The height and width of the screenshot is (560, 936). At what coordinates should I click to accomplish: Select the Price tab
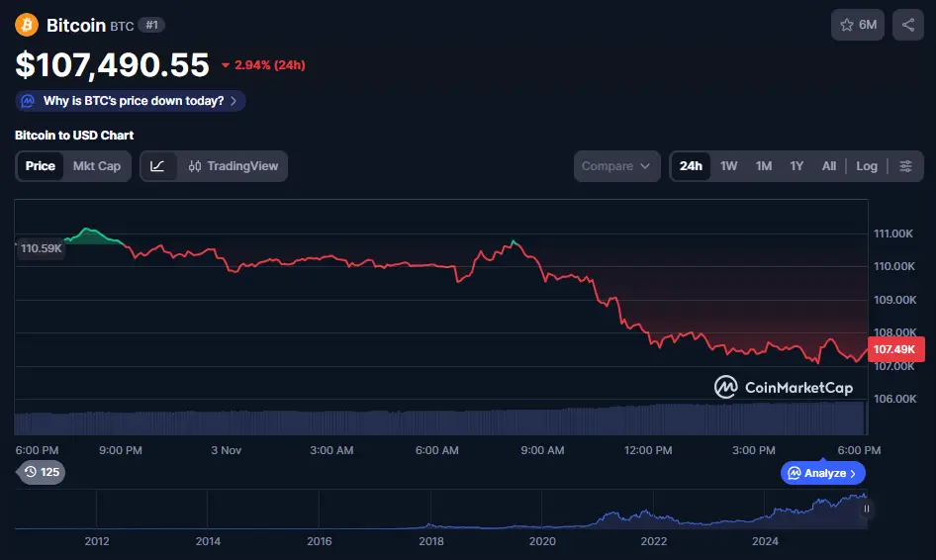[40, 166]
